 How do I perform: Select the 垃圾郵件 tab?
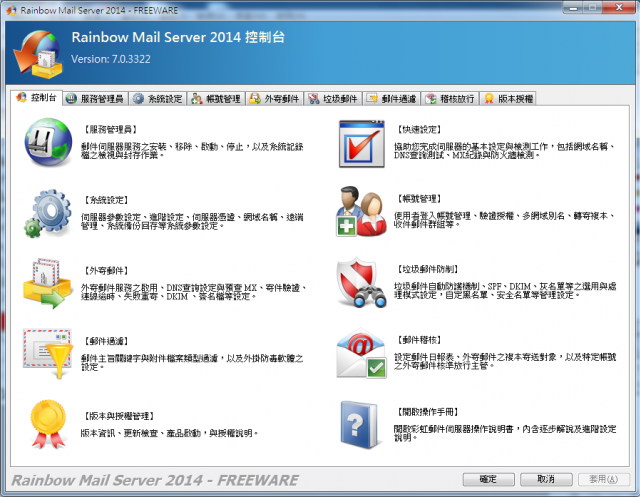point(333,99)
